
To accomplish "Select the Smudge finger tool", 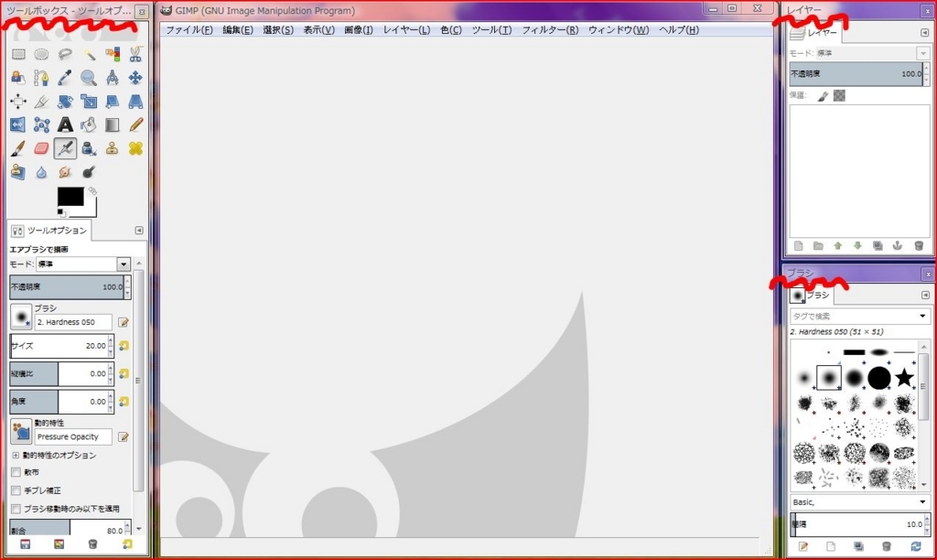I will [x=65, y=172].
